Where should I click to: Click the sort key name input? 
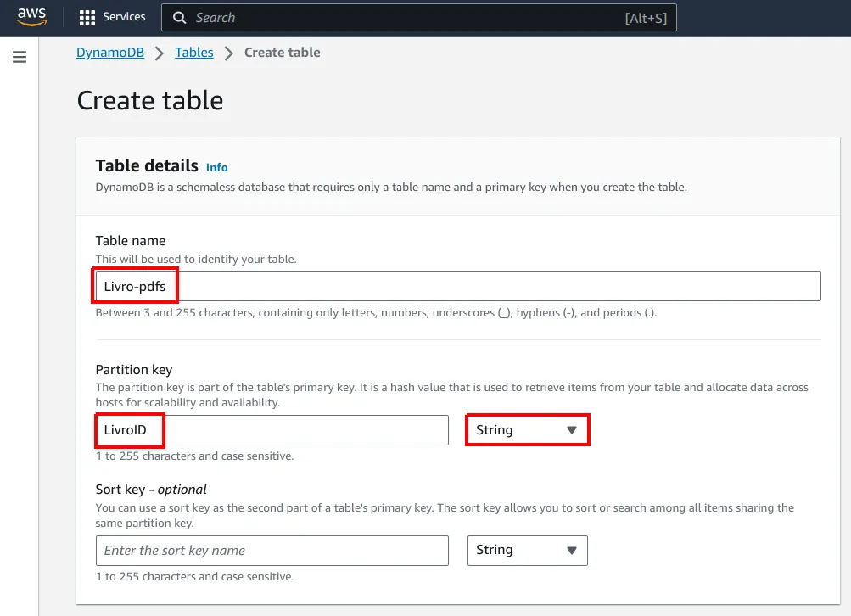pyautogui.click(x=272, y=551)
